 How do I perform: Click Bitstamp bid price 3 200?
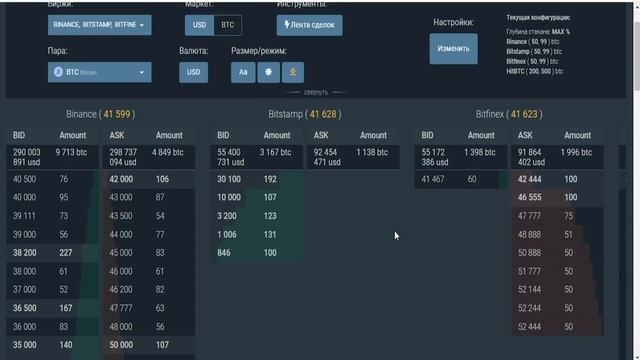(x=227, y=216)
